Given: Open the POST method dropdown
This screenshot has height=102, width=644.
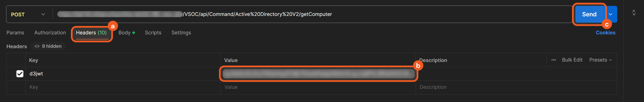Looking at the screenshot, I should (x=28, y=14).
